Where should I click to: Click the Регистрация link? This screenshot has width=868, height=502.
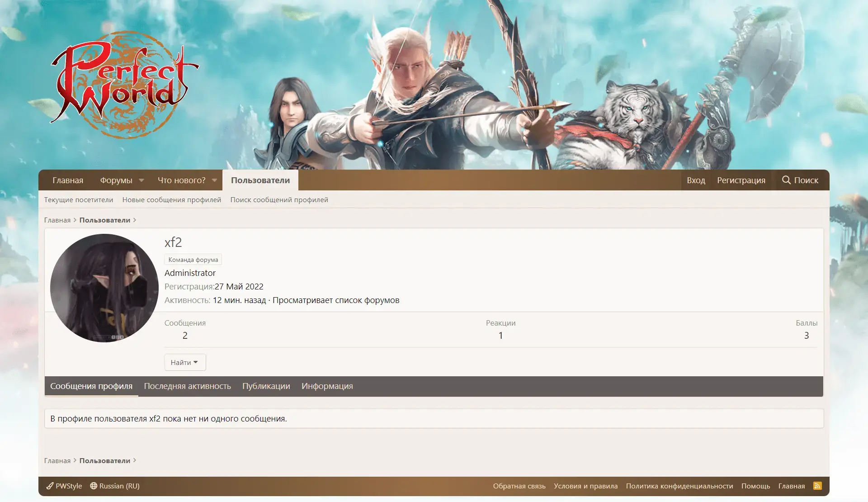pyautogui.click(x=741, y=180)
